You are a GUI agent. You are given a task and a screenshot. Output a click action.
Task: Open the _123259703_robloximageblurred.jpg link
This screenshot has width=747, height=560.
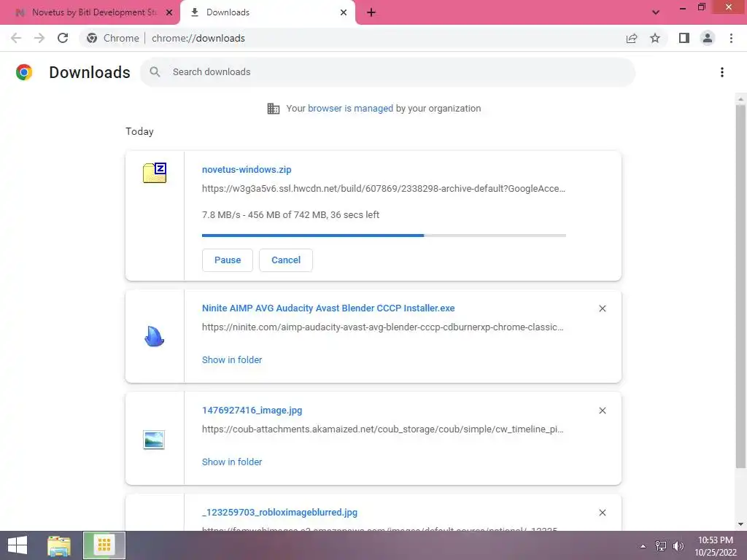[x=279, y=513]
